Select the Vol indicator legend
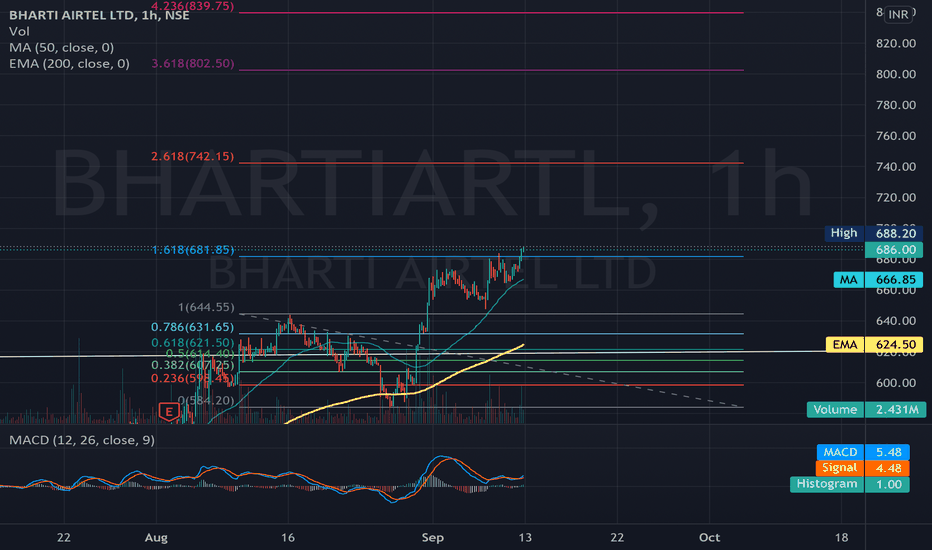Screen dimensions: 932x550 point(19,32)
